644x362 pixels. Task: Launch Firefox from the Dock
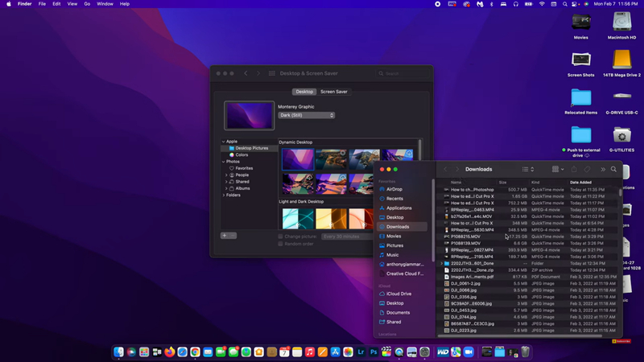pyautogui.click(x=169, y=352)
